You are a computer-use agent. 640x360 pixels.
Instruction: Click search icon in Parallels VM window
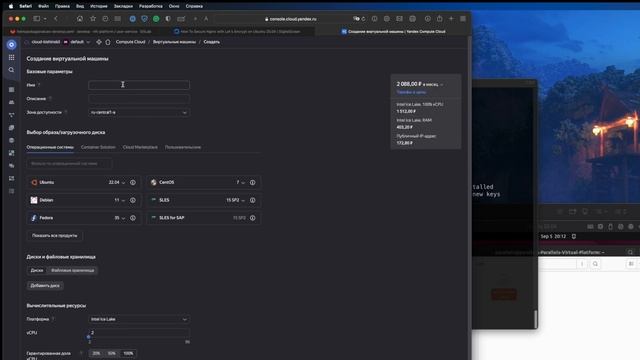pos(595,264)
